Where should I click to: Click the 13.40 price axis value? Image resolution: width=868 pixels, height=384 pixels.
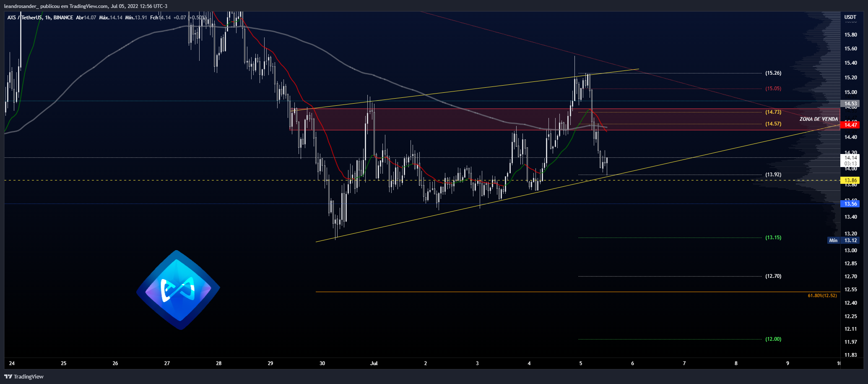(851, 217)
